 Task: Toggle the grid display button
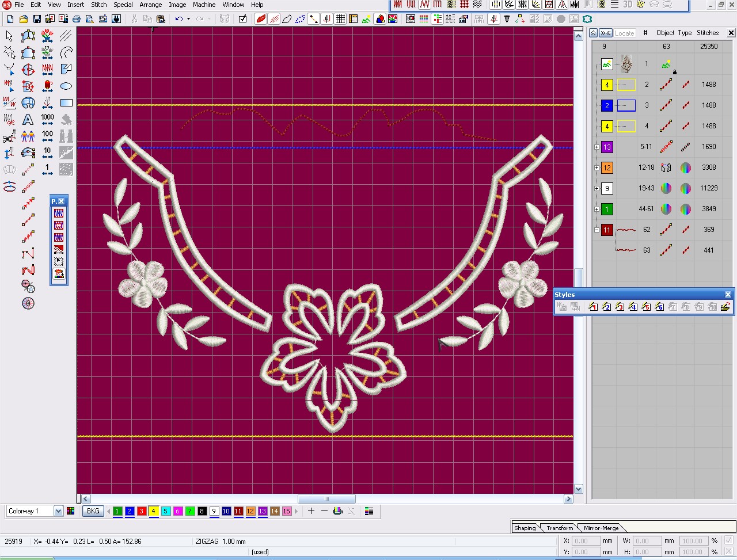point(340,19)
